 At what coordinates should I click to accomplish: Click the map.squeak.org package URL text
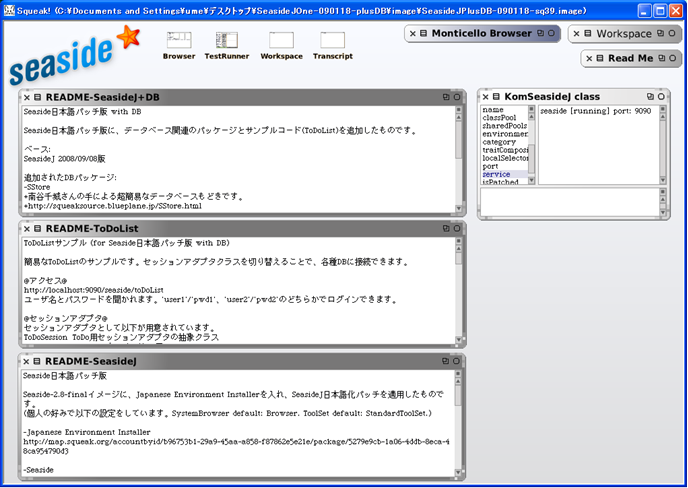pyautogui.click(x=236, y=446)
